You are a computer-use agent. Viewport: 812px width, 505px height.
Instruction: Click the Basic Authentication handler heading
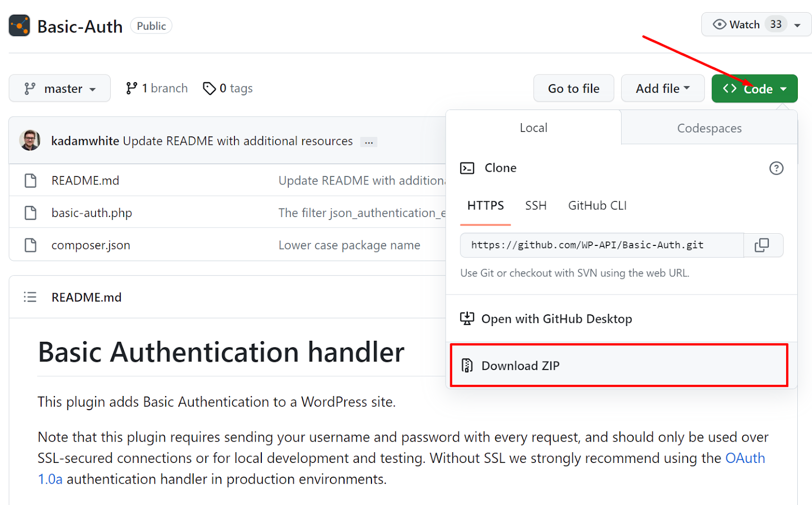pos(221,352)
